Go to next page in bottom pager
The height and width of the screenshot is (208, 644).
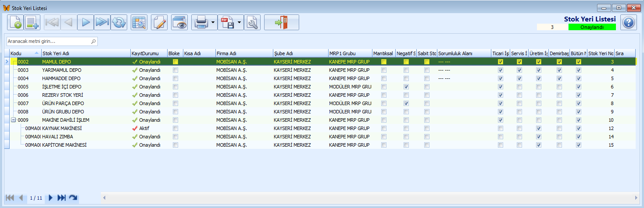[x=51, y=198]
